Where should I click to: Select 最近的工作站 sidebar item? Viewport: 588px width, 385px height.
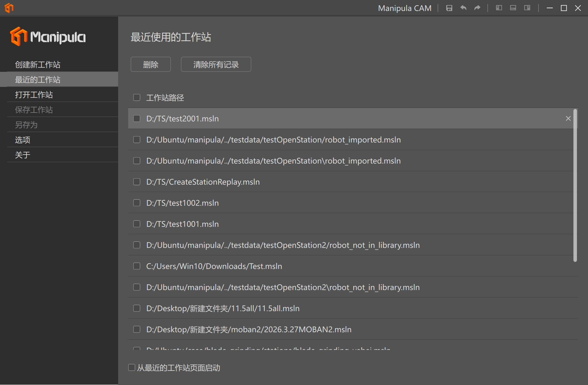59,80
